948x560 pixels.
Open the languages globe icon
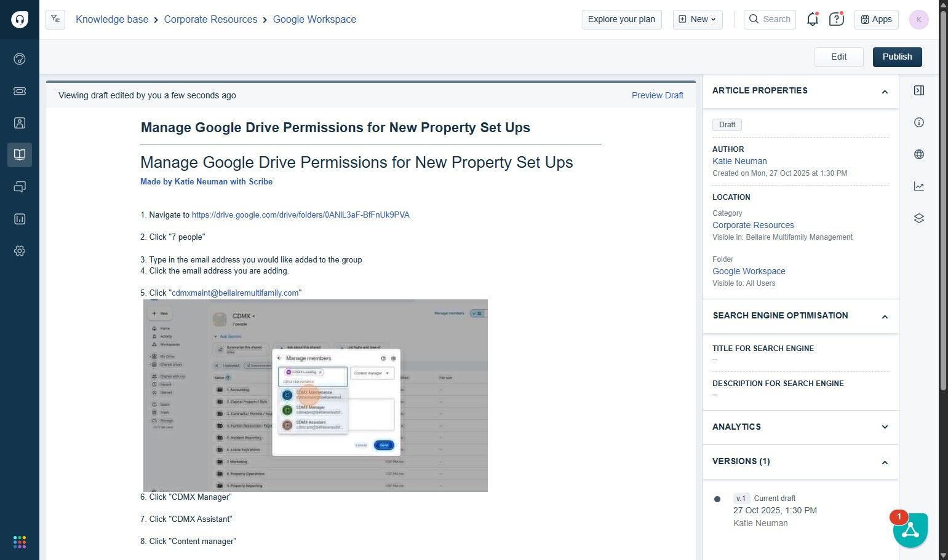pos(919,154)
